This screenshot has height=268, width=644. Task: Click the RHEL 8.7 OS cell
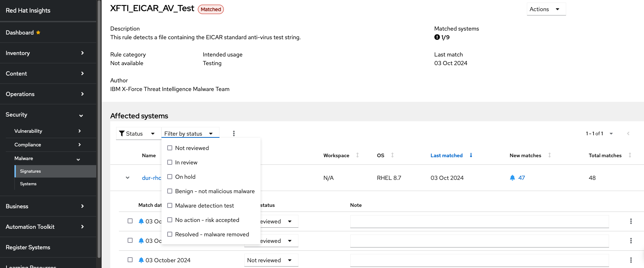coord(389,178)
